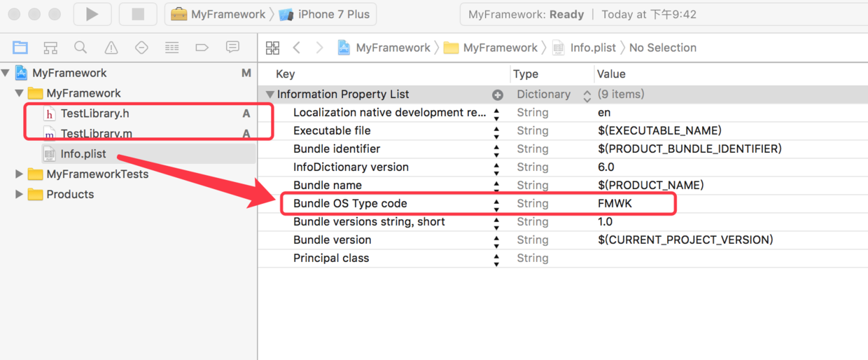Click the Run (play) button
This screenshot has width=868, height=360.
point(92,14)
